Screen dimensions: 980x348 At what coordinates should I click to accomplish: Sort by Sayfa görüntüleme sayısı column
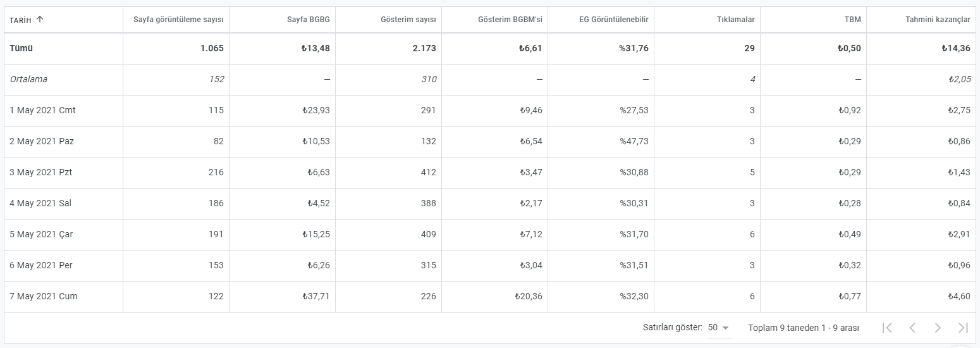(x=178, y=20)
